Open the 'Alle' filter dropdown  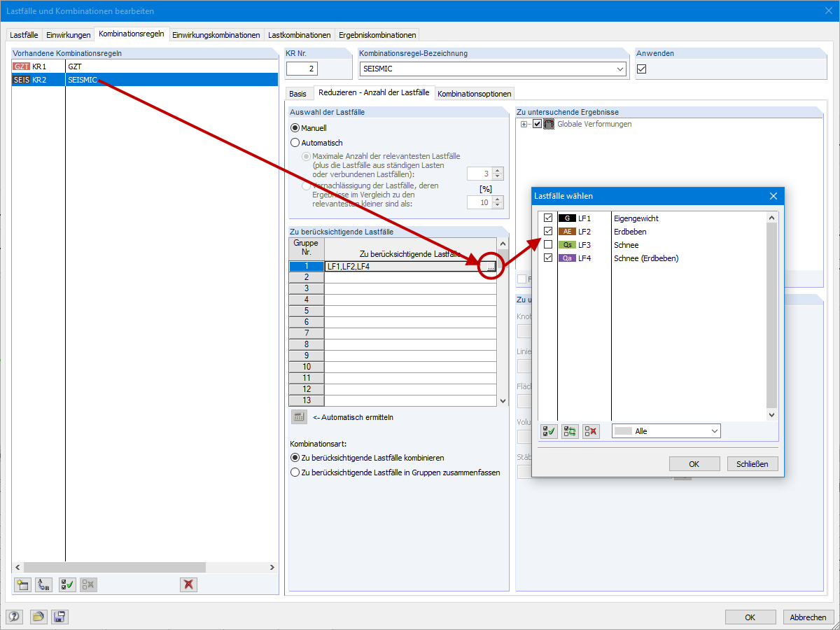pyautogui.click(x=714, y=431)
